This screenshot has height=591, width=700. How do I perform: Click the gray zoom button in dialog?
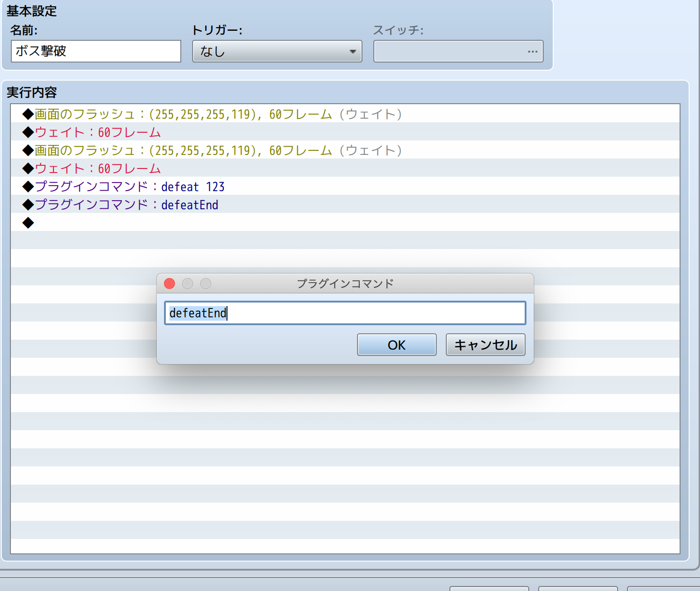[x=206, y=283]
